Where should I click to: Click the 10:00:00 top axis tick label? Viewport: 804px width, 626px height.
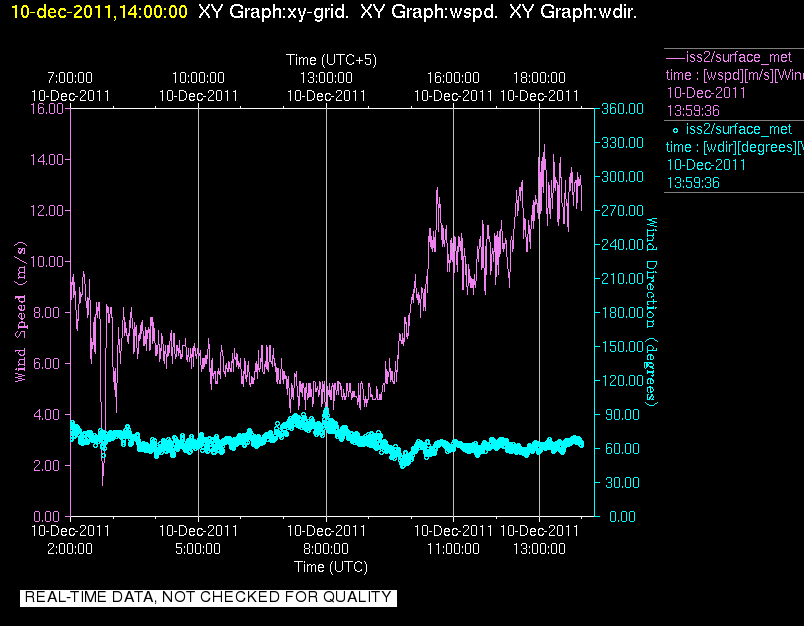point(198,78)
